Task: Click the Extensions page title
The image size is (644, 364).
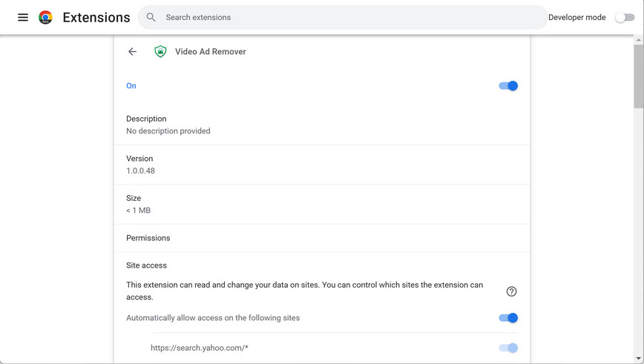Action: tap(96, 17)
